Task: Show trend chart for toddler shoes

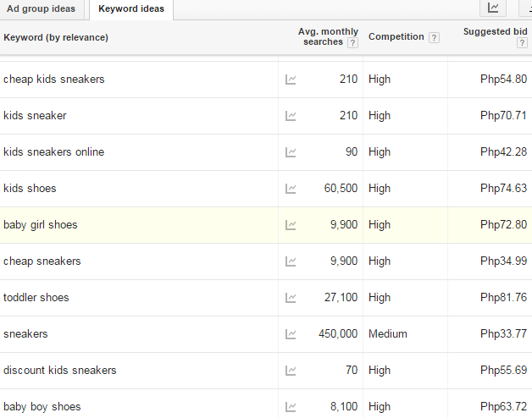Action: [x=291, y=298]
